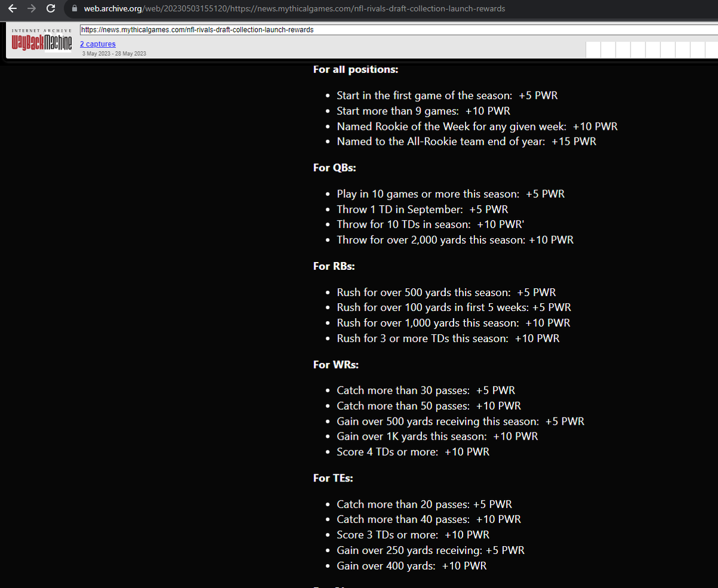Screen dimensions: 718x588
Task: Reload the page with the refresh icon
Action: coord(51,8)
